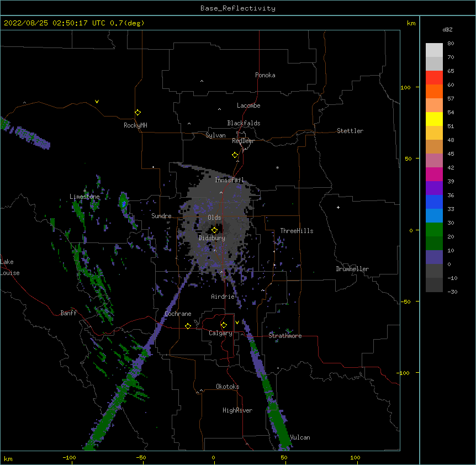476x465 pixels.
Task: Click the yellow marker south of RedDeer
Action: (x=235, y=155)
